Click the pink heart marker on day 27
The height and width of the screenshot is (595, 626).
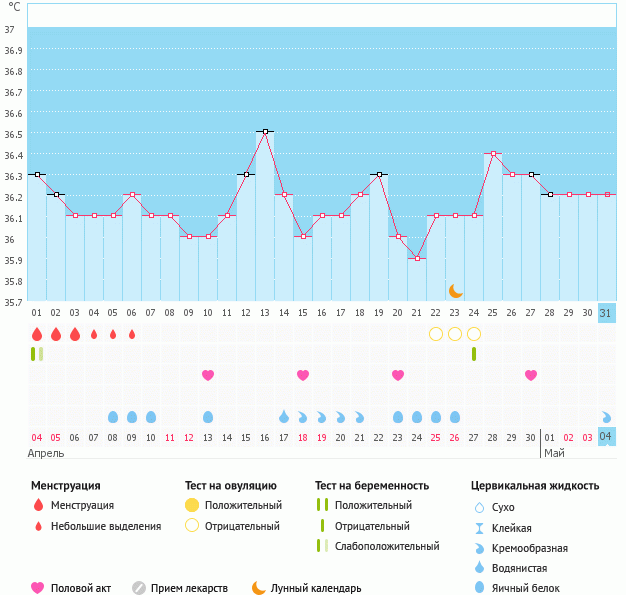(531, 375)
